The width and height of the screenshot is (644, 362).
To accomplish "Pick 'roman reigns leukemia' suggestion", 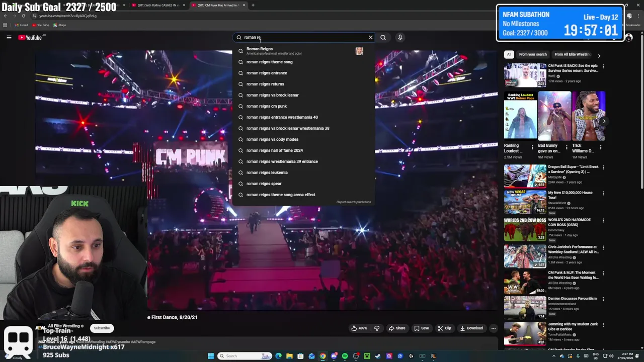I will click(x=303, y=172).
